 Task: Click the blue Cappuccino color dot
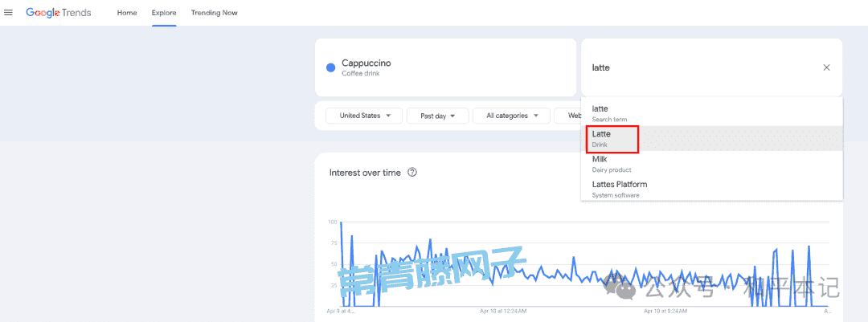331,68
